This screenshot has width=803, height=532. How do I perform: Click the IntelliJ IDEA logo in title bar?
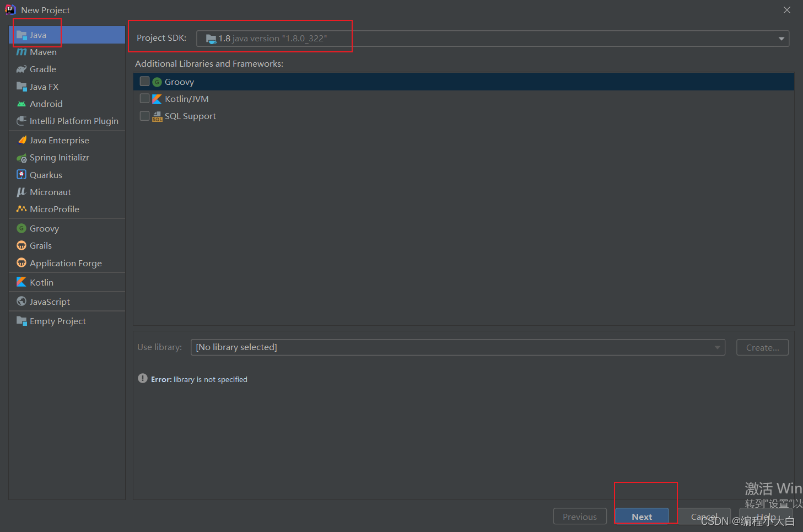(10, 9)
